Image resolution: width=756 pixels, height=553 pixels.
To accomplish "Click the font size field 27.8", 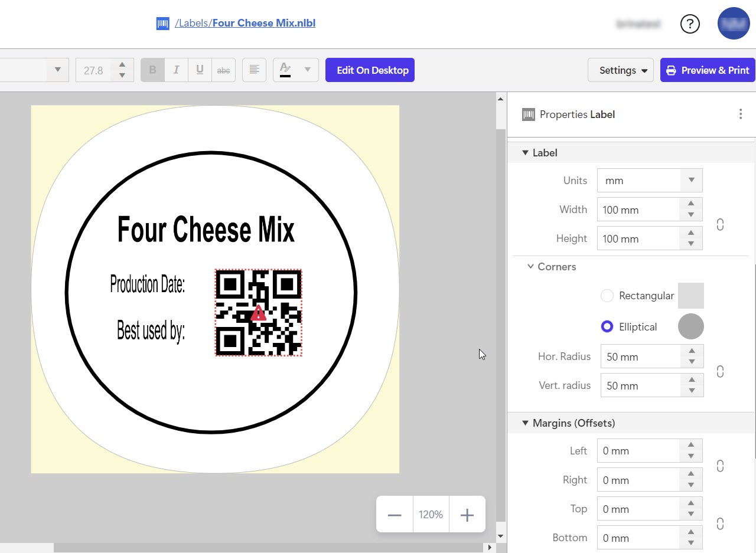I will tap(94, 70).
